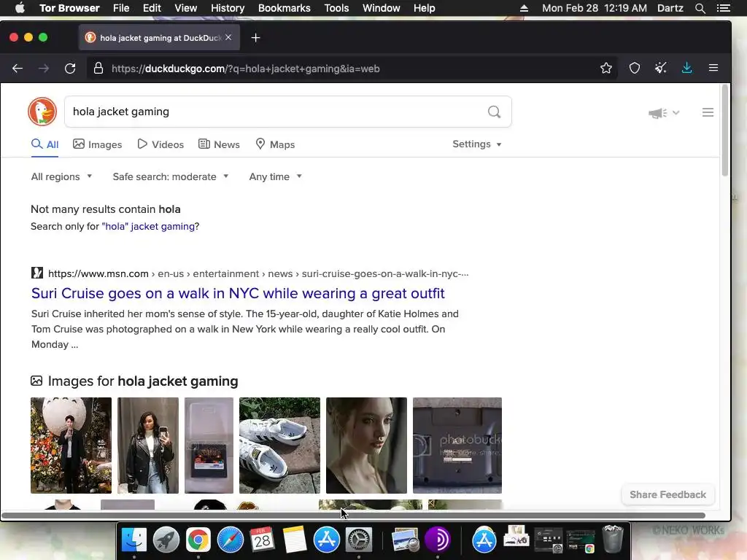Switch to the Videos tab
The height and width of the screenshot is (560, 747).
160,144
